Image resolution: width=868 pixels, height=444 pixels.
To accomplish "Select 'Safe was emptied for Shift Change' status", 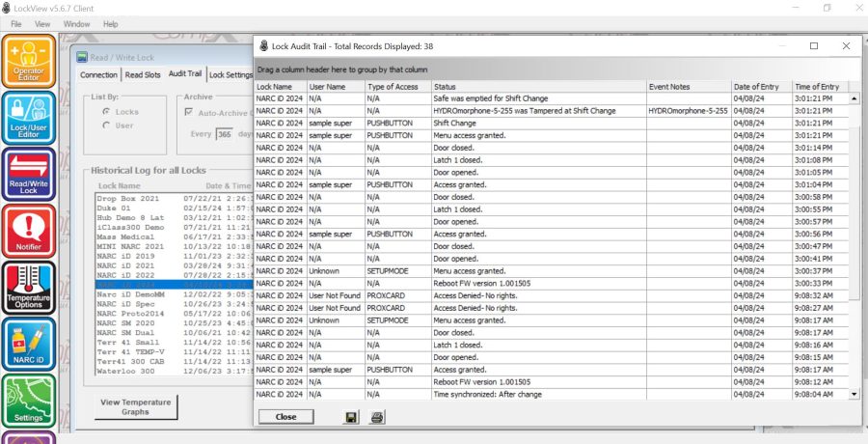I will 538,98.
